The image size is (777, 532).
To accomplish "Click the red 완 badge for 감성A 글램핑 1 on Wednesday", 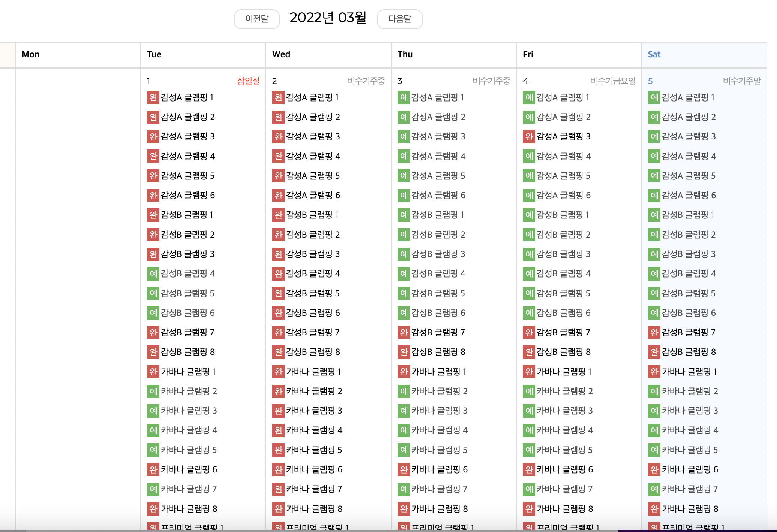I will pos(278,98).
